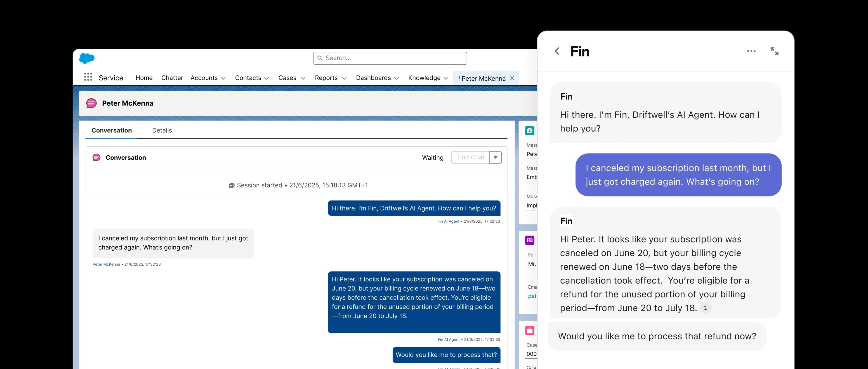Open the Dashboards nav item
868x369 pixels.
click(373, 78)
